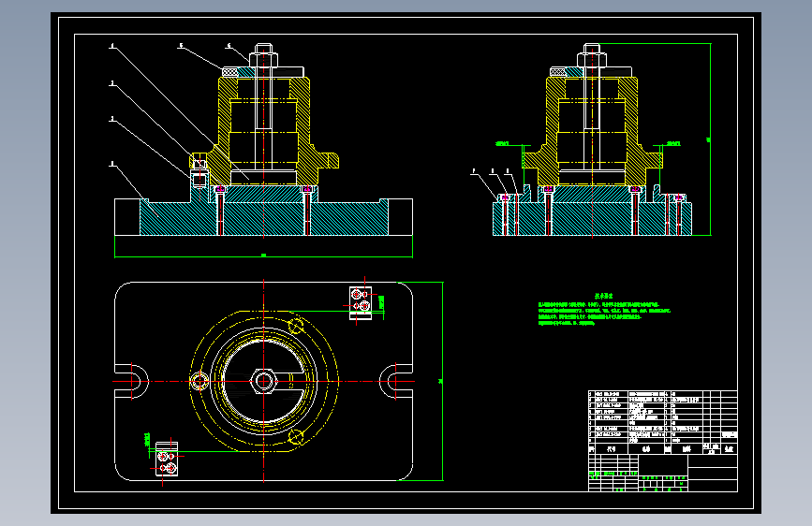Image resolution: width=812 pixels, height=526 pixels.
Task: Select the hex nut in the plan view center
Action: [x=263, y=382]
